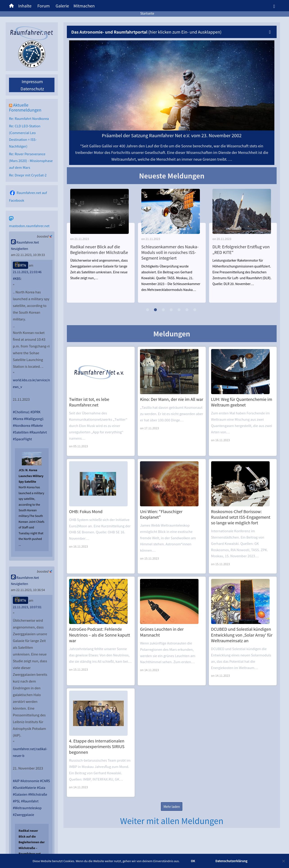Open Weiter mit allen Meldungen

(172, 821)
